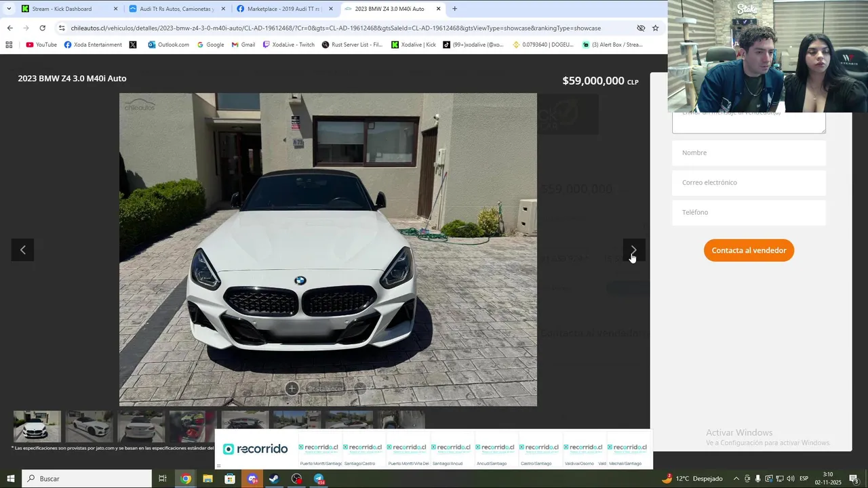Click Chrome back navigation arrow

[9, 28]
